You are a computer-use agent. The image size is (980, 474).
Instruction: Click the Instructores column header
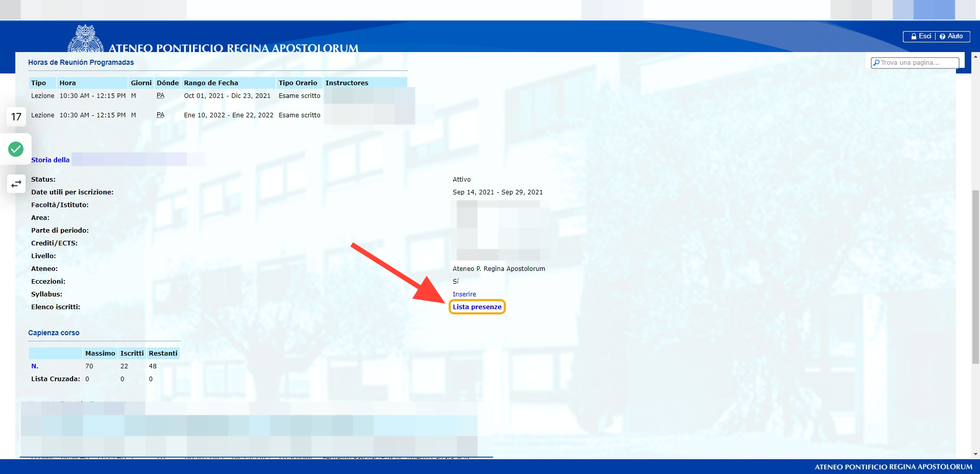pyautogui.click(x=365, y=83)
